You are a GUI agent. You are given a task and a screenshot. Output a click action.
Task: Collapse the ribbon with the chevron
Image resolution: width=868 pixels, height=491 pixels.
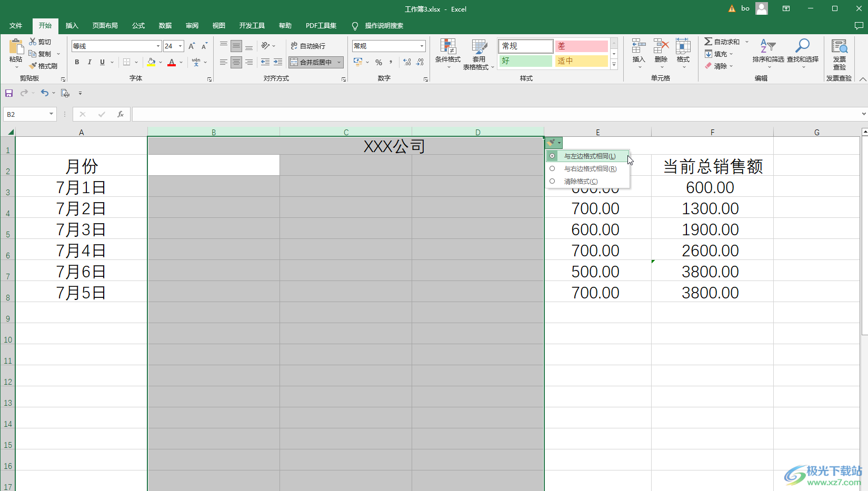(x=862, y=79)
